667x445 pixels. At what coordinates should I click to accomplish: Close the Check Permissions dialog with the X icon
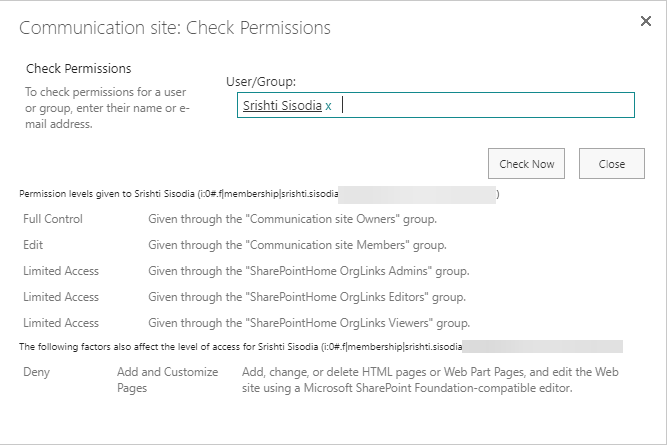645,21
